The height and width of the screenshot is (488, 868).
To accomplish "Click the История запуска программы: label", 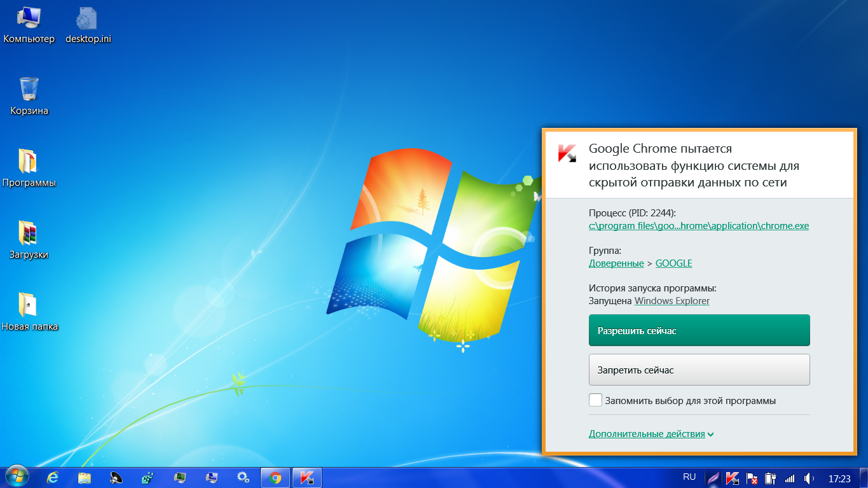I will (652, 288).
